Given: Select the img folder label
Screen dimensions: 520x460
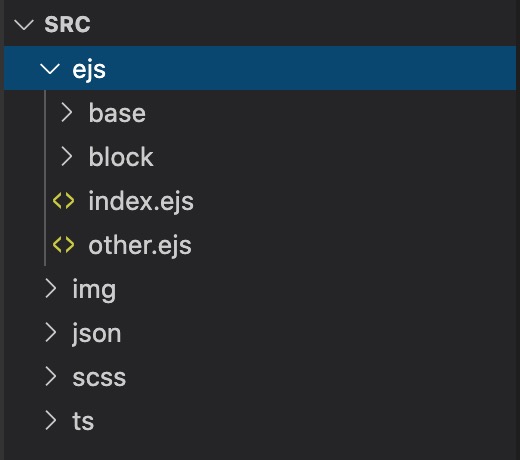Looking at the screenshot, I should [94, 290].
